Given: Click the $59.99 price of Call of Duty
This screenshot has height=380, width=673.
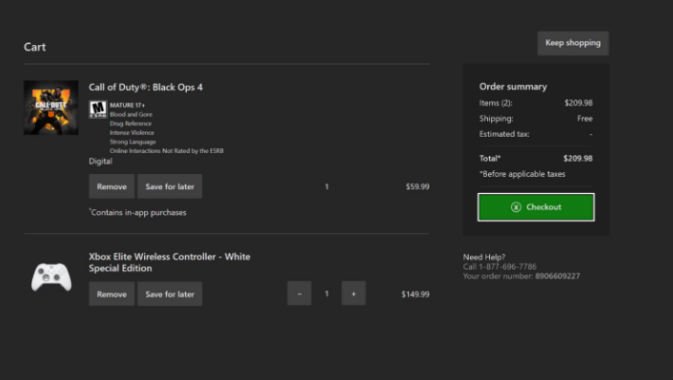Looking at the screenshot, I should pyautogui.click(x=418, y=187).
